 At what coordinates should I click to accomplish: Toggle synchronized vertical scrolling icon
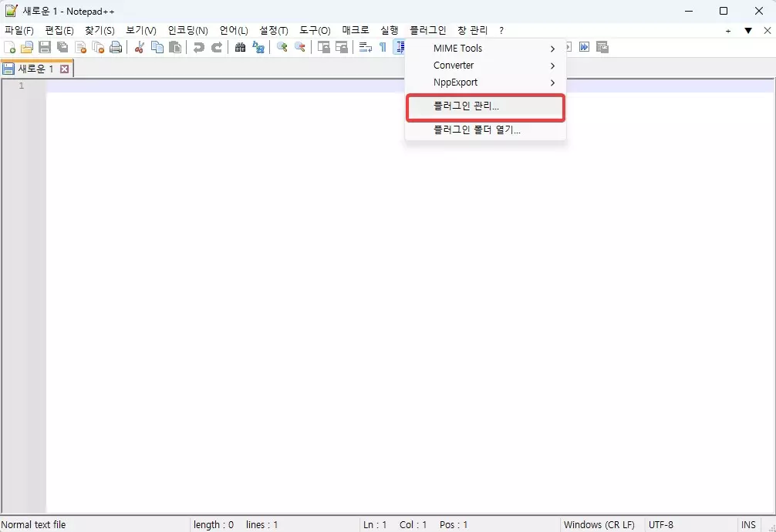pos(324,48)
